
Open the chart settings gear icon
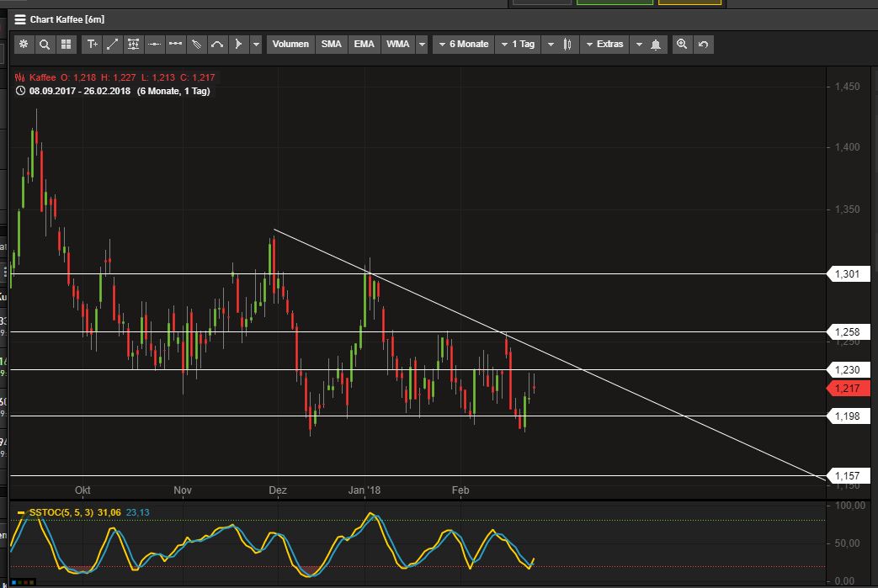click(x=24, y=44)
